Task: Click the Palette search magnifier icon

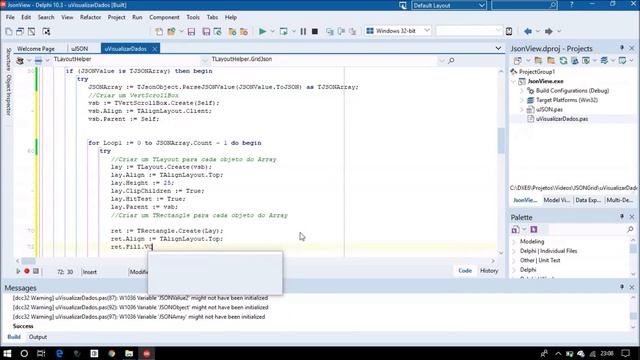Action: [630, 229]
